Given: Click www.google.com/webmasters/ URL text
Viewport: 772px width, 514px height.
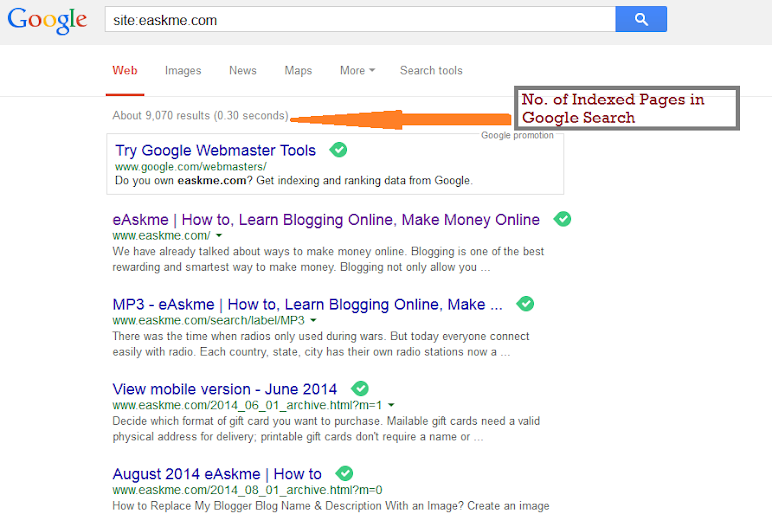Looking at the screenshot, I should coord(191,166).
